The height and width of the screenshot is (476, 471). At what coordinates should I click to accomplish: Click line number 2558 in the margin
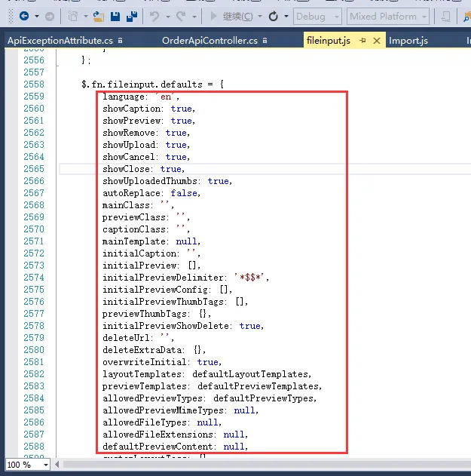coord(34,84)
